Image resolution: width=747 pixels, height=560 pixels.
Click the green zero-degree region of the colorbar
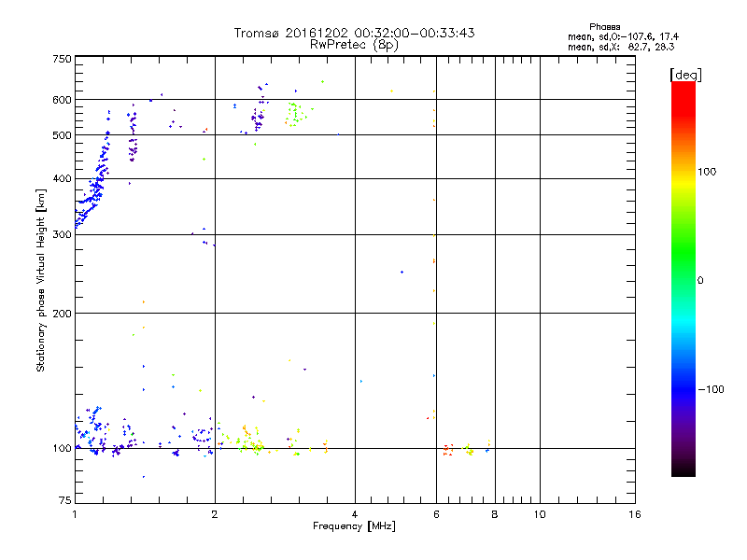point(684,280)
